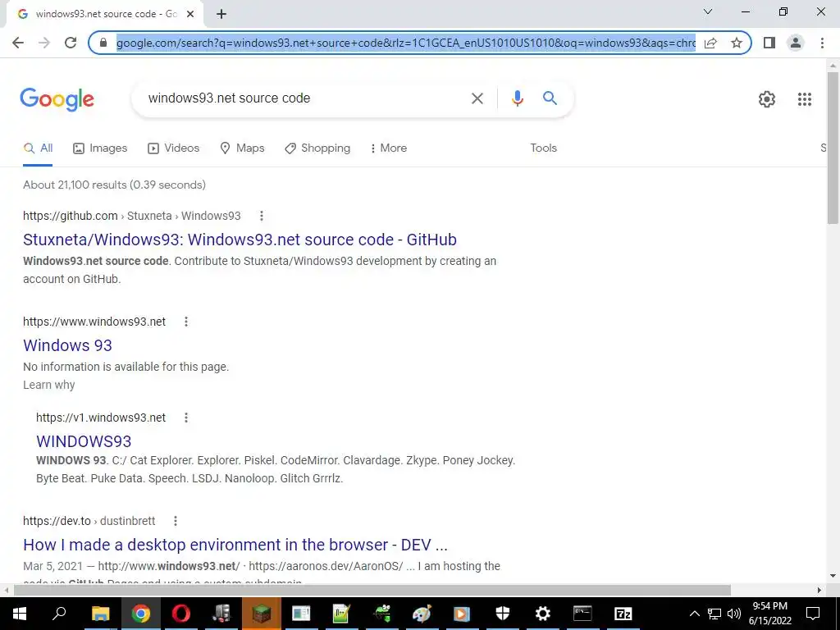Click the Tools button
The width and height of the screenshot is (840, 630).
point(543,148)
